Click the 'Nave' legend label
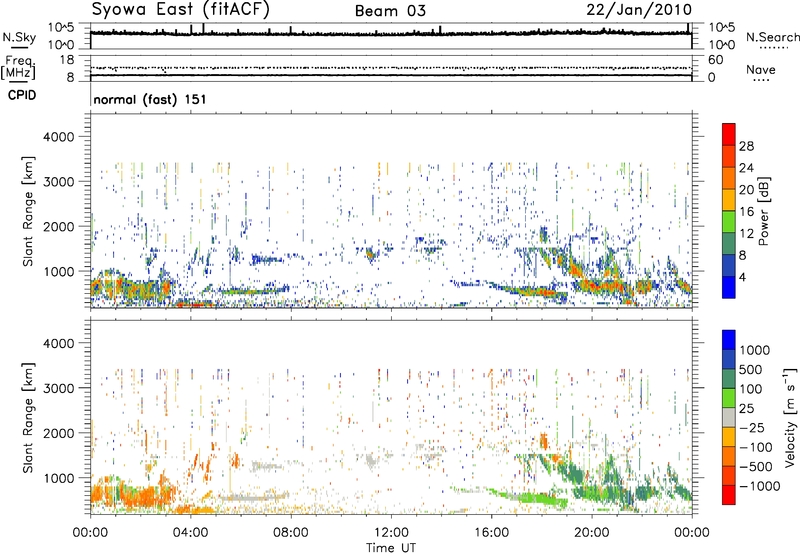800x554 pixels. point(761,69)
